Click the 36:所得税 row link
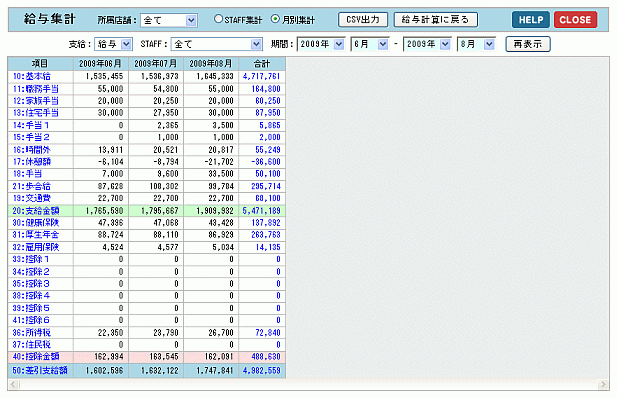The image size is (617, 398). tap(31, 333)
